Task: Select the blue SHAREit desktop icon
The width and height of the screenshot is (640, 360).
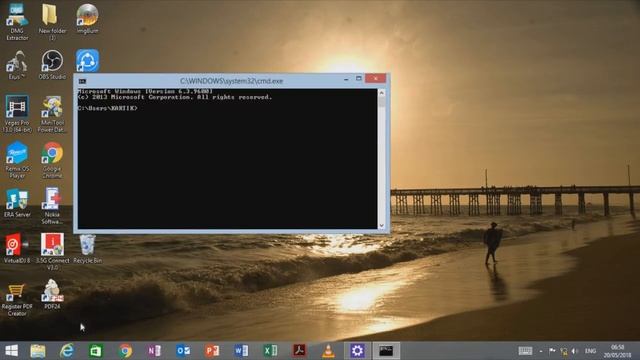Action: tap(87, 60)
